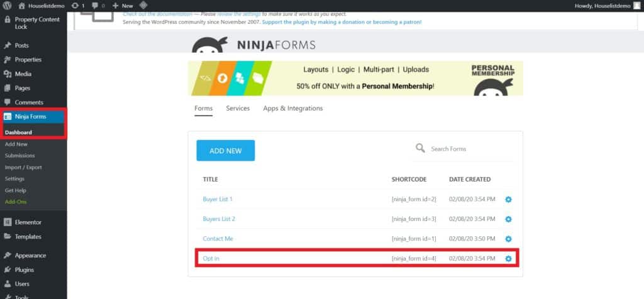Open the Contact Me form

tap(218, 239)
